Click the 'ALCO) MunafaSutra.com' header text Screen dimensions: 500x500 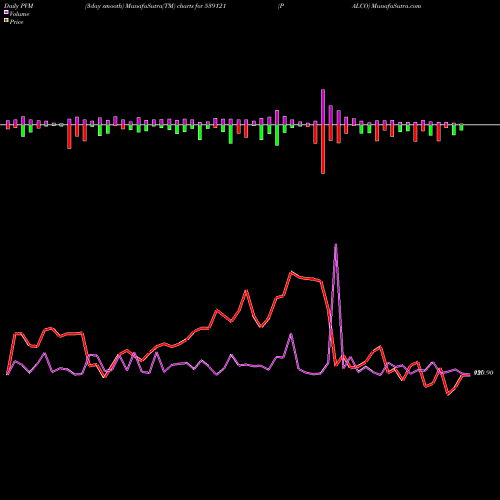coord(386,6)
